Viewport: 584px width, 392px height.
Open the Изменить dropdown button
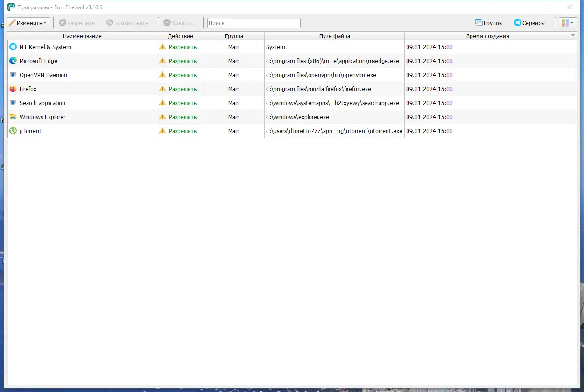(x=28, y=23)
